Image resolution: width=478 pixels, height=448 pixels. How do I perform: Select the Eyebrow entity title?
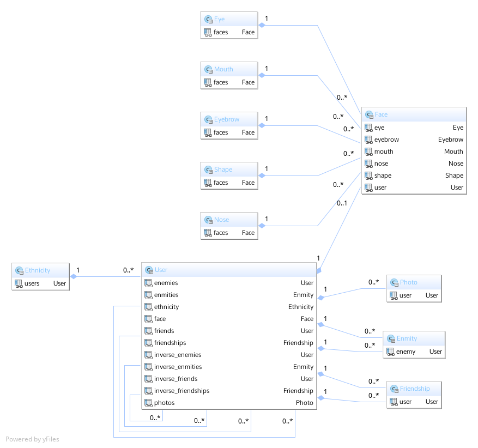point(227,119)
